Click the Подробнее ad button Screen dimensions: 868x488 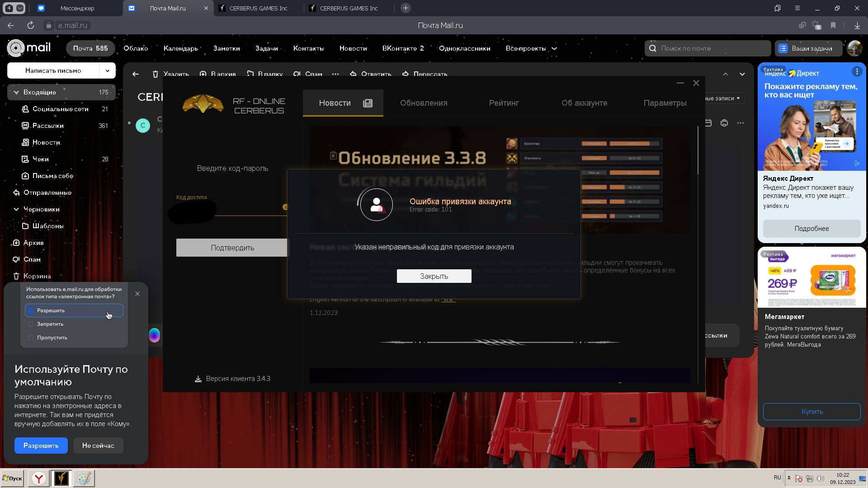click(x=811, y=229)
